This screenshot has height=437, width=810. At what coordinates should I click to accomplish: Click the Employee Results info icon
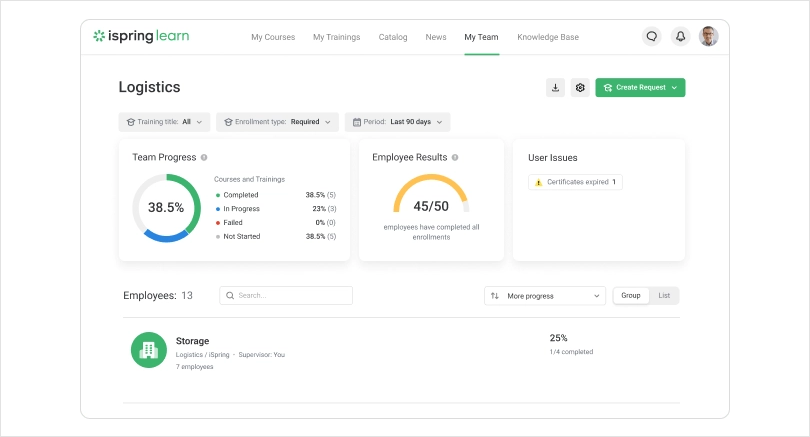tap(455, 158)
